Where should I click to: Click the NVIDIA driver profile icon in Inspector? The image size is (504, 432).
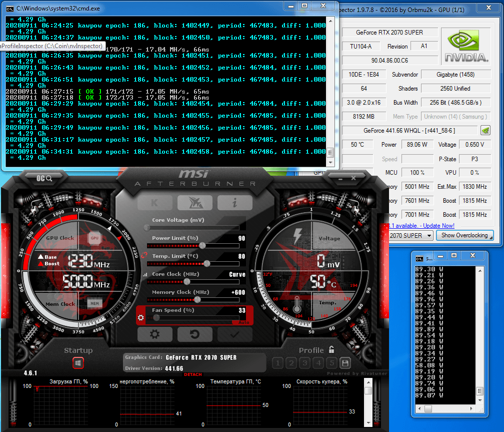(x=485, y=131)
